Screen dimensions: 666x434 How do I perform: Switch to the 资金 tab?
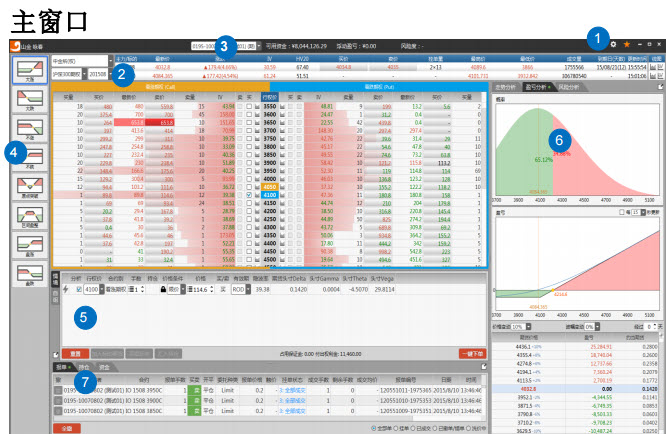tap(104, 367)
